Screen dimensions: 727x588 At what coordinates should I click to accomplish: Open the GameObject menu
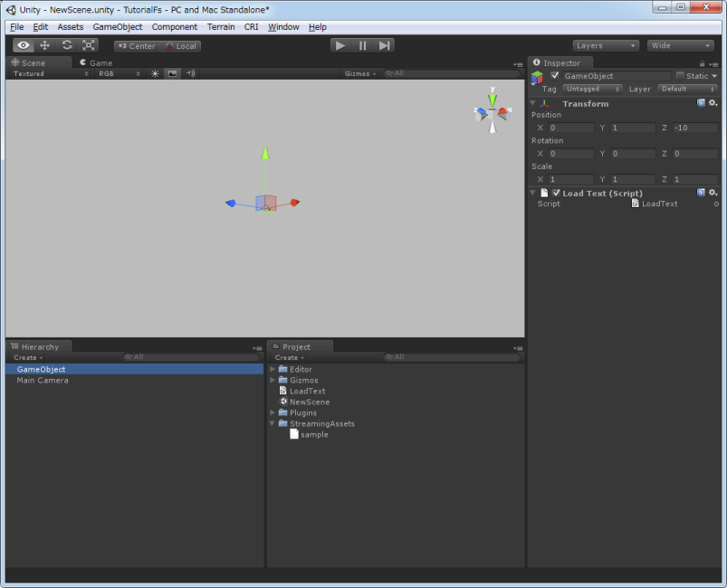[118, 27]
